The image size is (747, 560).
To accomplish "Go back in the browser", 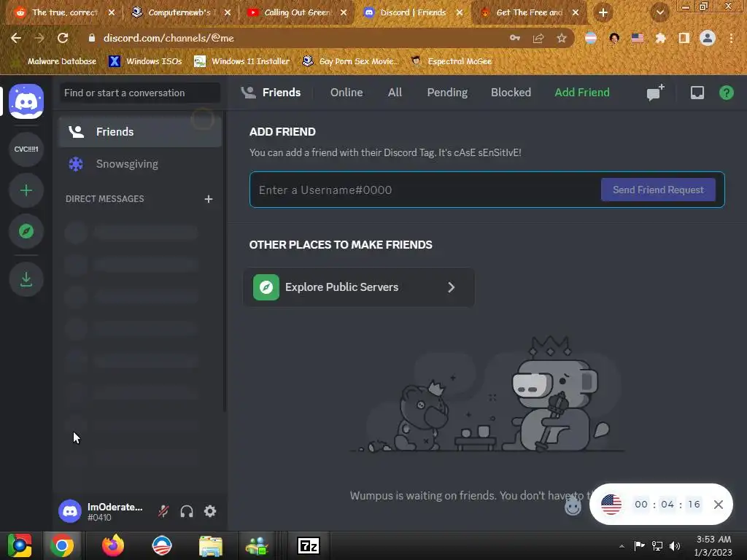I will tap(16, 38).
